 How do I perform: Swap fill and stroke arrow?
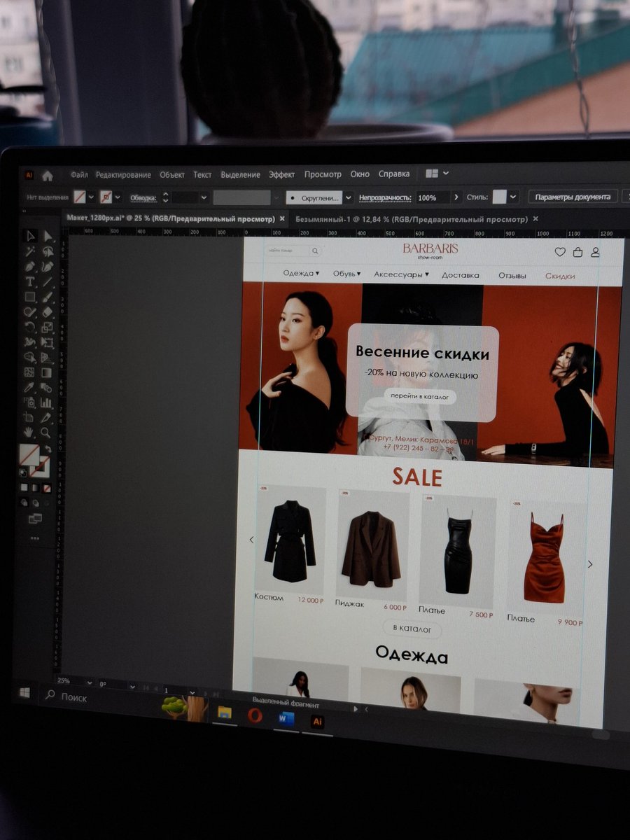click(x=48, y=449)
